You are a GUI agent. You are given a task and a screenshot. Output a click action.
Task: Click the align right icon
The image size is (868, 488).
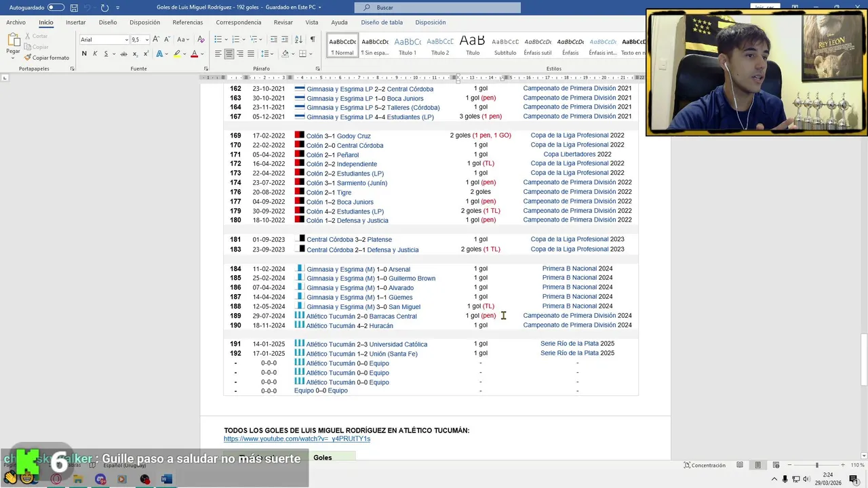240,54
